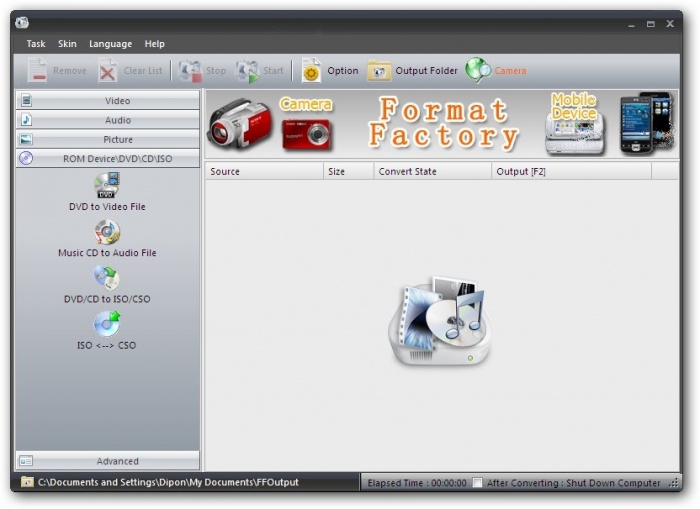
Task: Click the Start conversion icon
Action: (248, 71)
